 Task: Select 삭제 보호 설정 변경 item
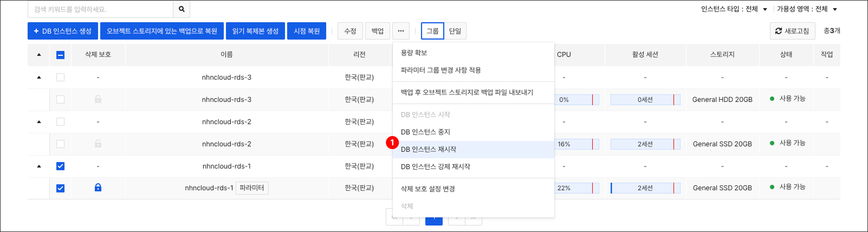coord(474,189)
